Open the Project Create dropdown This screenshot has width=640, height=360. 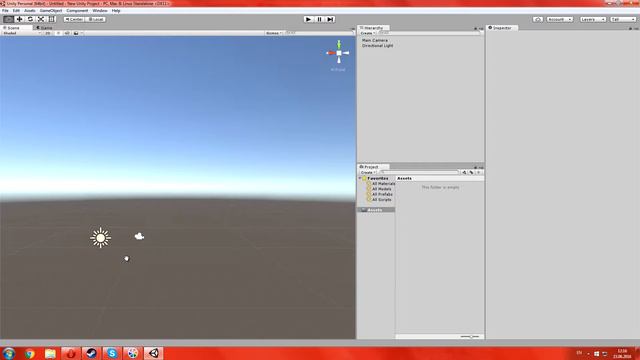coord(367,172)
